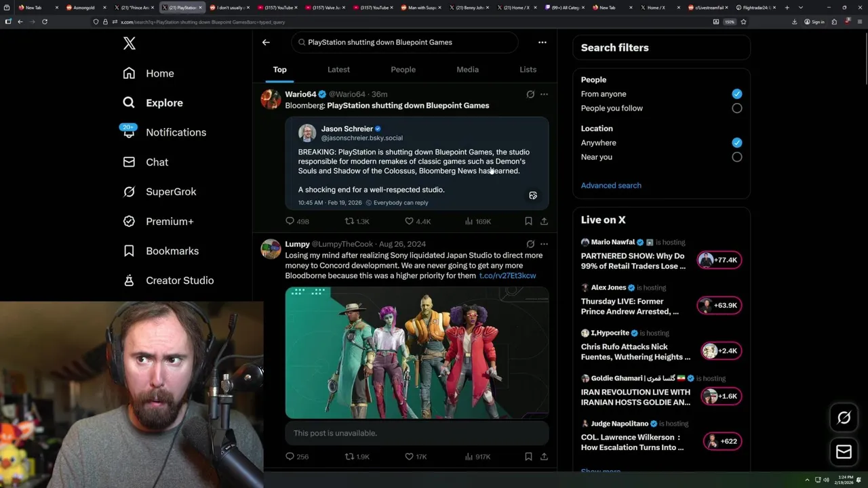Viewport: 868px width, 488px height.
Task: Open the tab list dropdown arrow
Action: point(801,7)
